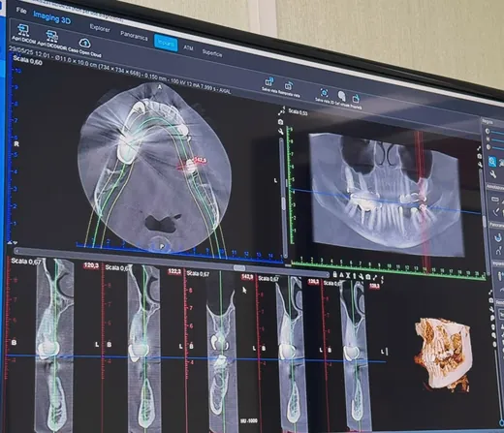The image size is (504, 433).
Task: Adjust the first slider in the Regola panel
Action: tap(496, 133)
